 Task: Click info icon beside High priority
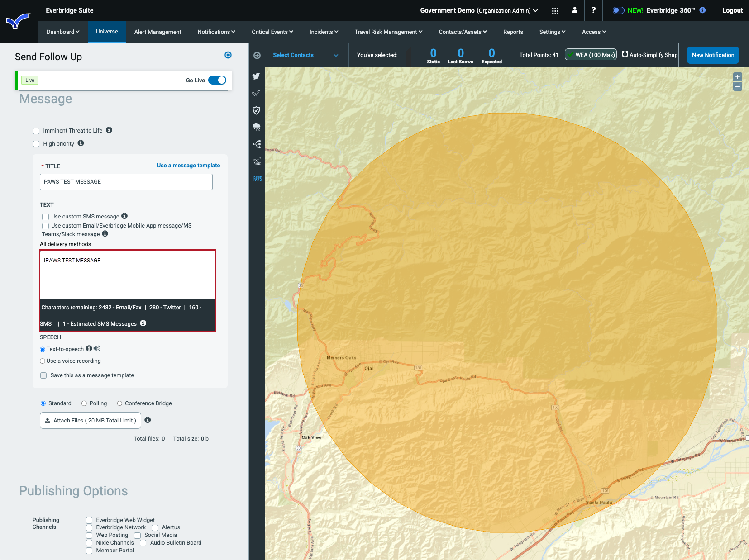[x=81, y=143]
